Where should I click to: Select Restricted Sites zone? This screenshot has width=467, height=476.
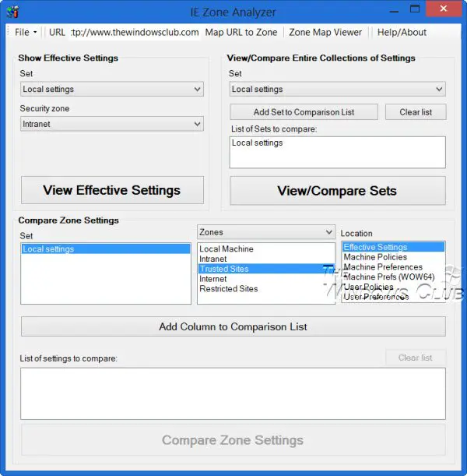point(266,289)
